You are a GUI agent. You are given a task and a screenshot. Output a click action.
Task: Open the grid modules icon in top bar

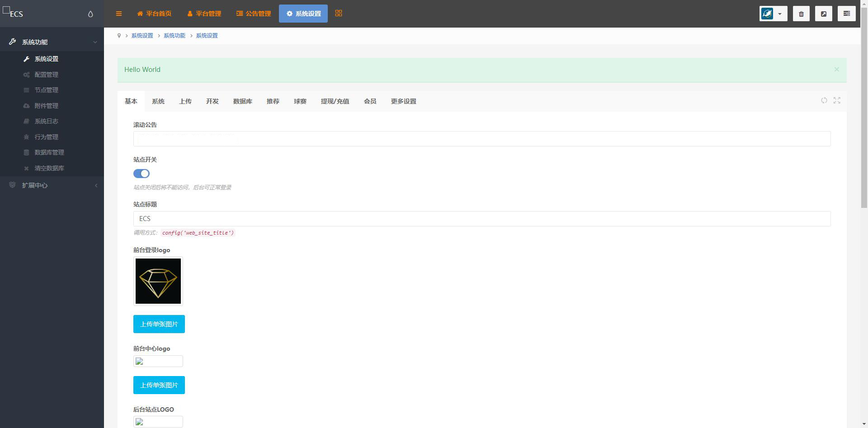(x=339, y=14)
